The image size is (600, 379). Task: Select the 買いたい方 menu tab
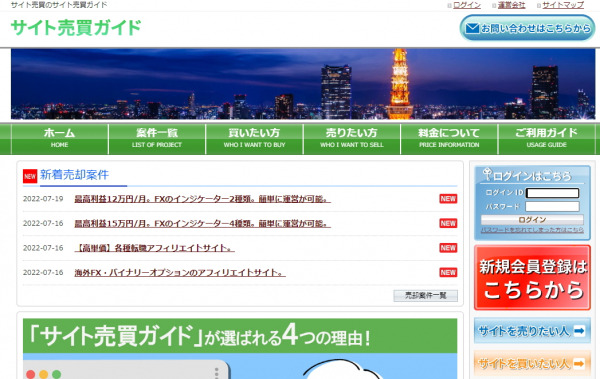coord(254,139)
